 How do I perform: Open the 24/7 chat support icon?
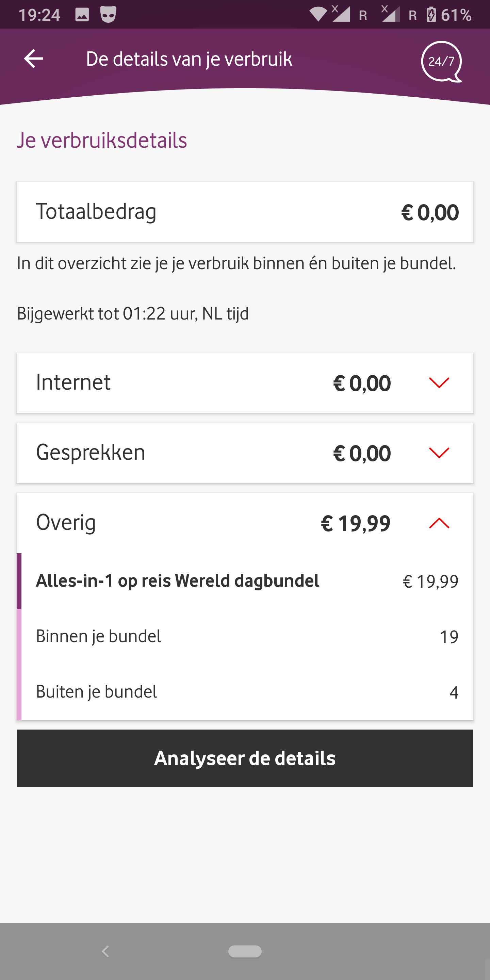point(441,61)
